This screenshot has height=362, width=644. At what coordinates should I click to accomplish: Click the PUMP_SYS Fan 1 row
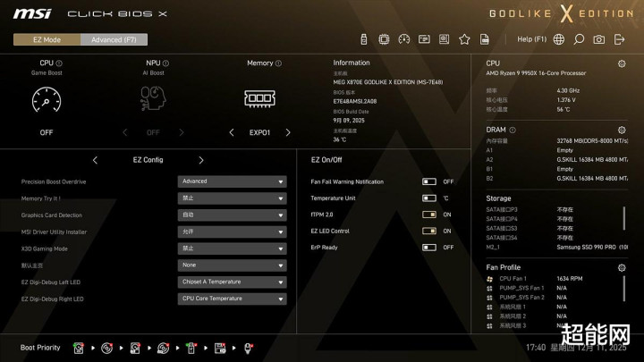[555, 288]
